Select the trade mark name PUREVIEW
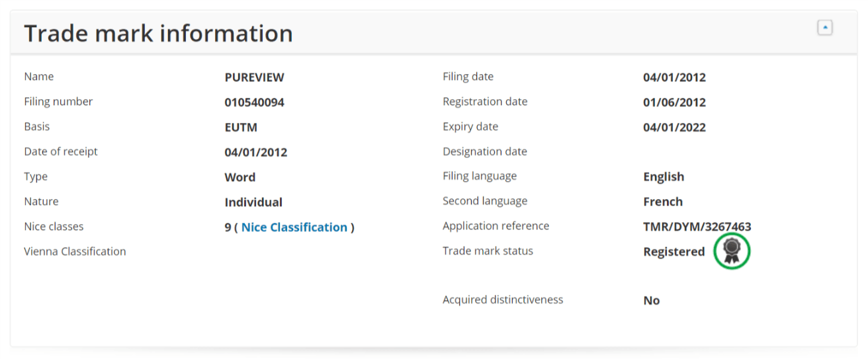The image size is (868, 359). point(254,77)
